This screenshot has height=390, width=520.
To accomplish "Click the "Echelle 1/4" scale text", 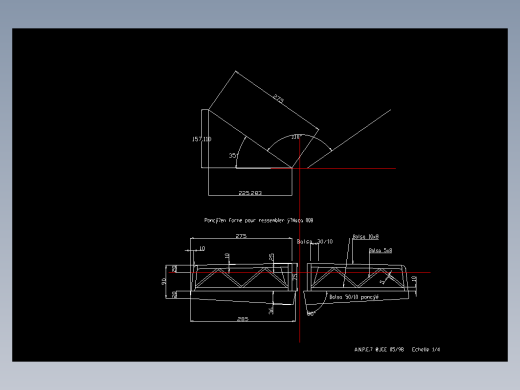I will click(x=426, y=349).
